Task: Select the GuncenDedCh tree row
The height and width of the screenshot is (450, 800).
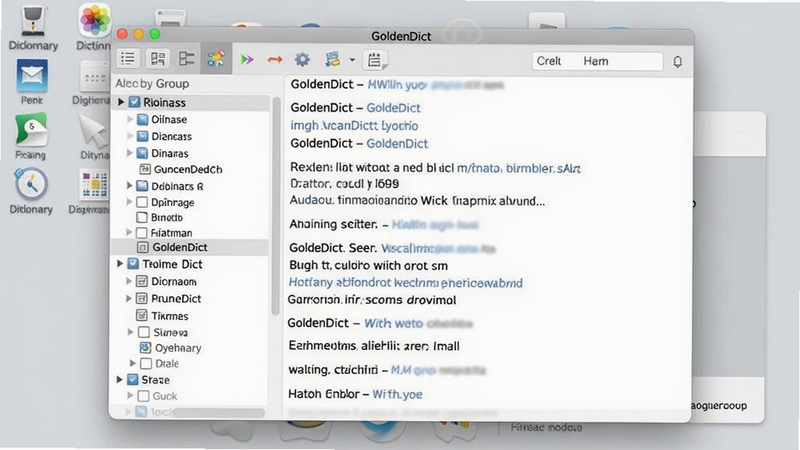Action: tap(190, 169)
